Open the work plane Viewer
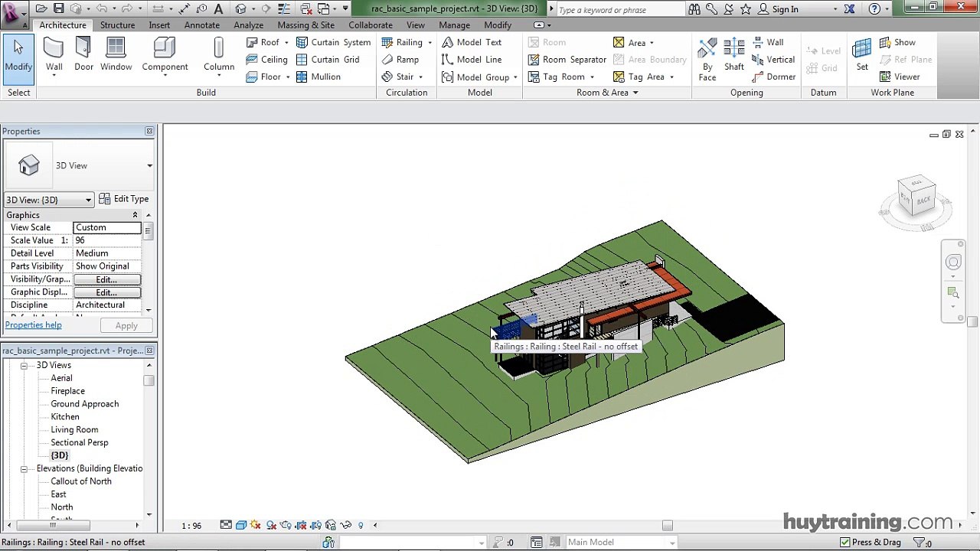The image size is (980, 551). click(x=900, y=77)
